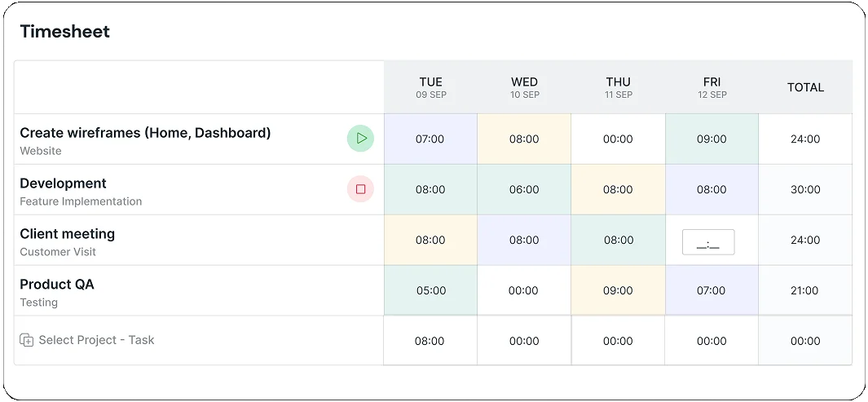Open the Create wireframes (Home, Dashboard) task
Viewport: 868px width, 402px height.
[x=145, y=133]
